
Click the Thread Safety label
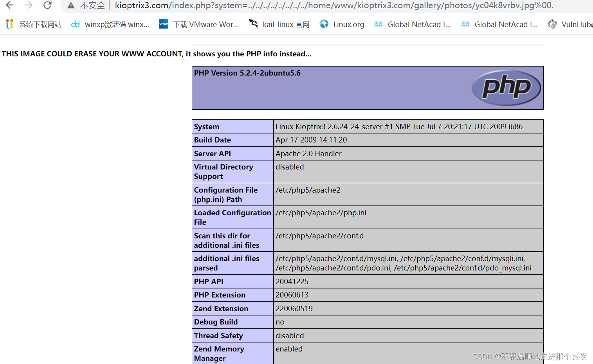tap(218, 336)
